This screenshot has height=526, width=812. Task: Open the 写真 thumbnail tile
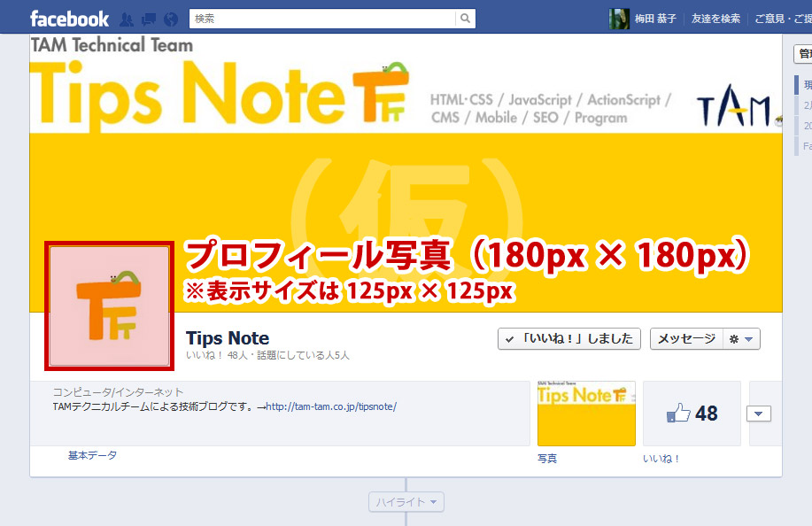point(586,414)
